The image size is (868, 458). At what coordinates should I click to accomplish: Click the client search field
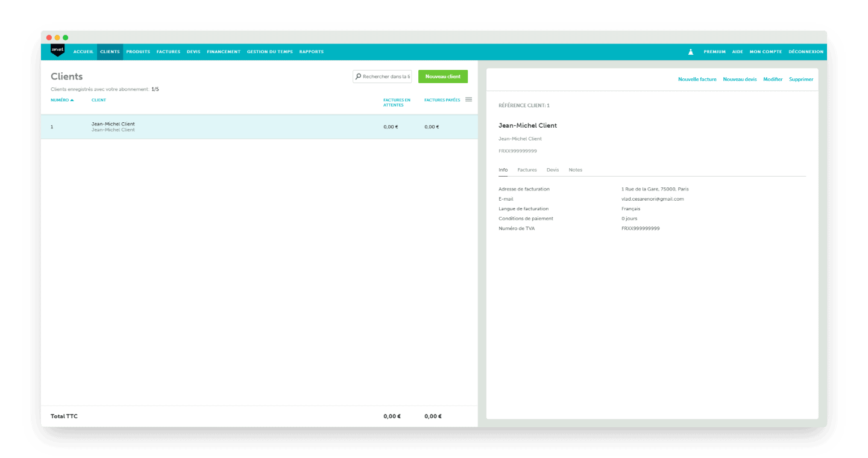pos(382,77)
